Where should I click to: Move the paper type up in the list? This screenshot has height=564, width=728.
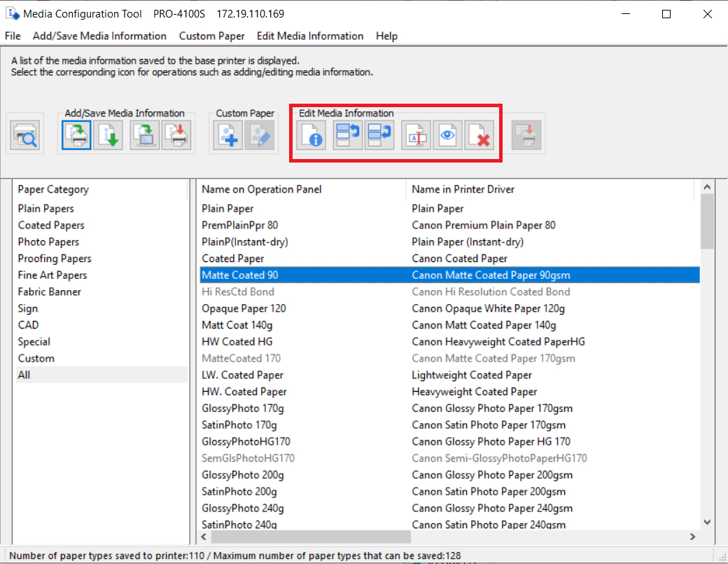point(348,135)
